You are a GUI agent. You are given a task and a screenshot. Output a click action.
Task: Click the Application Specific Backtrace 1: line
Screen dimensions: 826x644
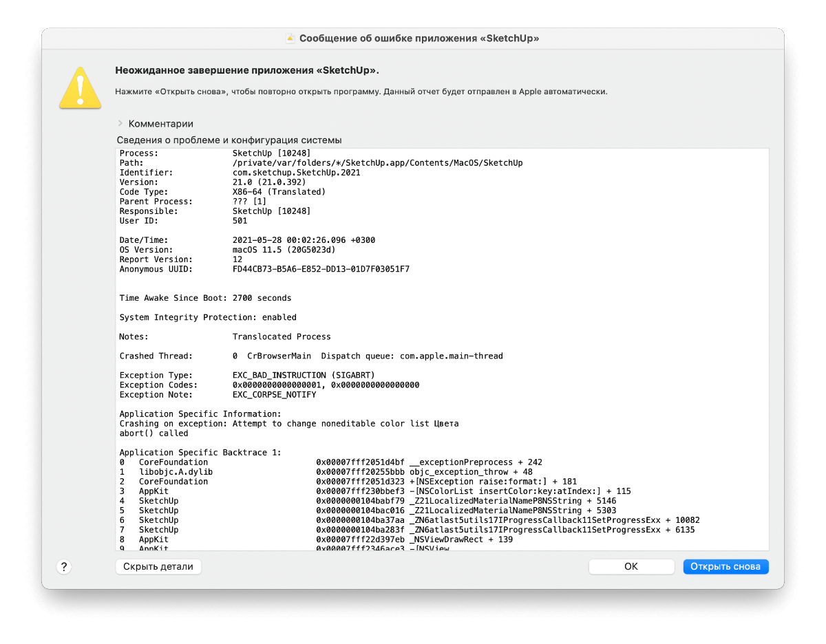[x=200, y=452]
